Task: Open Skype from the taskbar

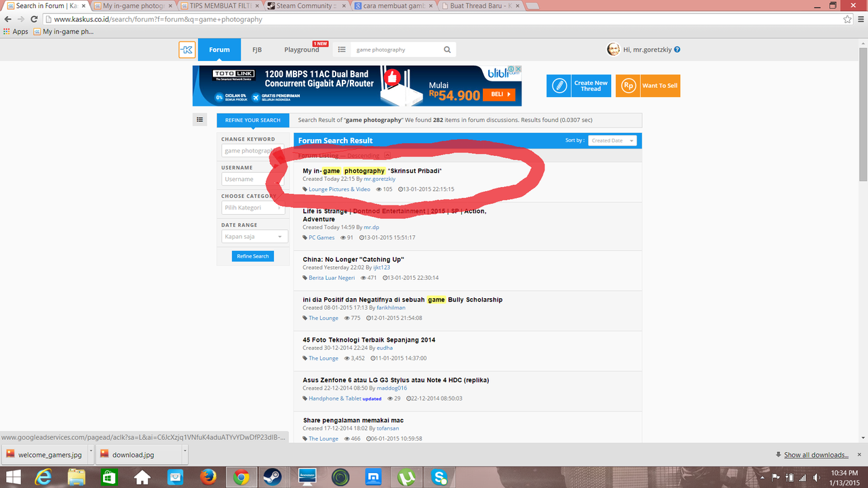Action: 440,477
